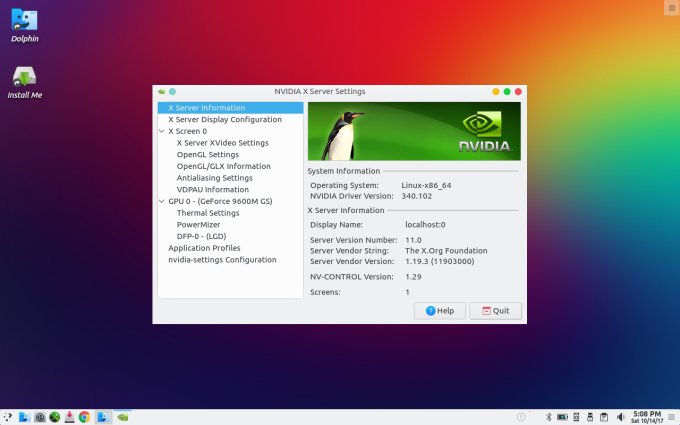Click the green globe icon in the taskbar
The height and width of the screenshot is (425, 680).
55,417
